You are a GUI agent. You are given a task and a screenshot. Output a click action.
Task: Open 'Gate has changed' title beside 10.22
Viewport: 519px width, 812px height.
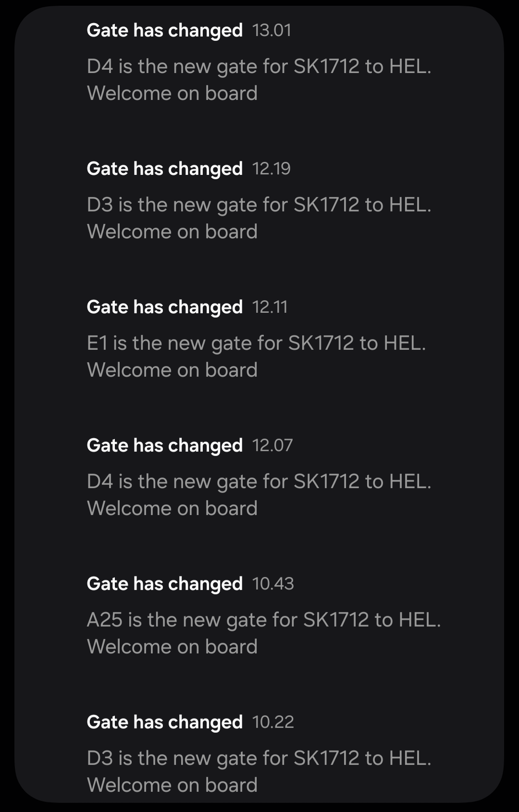tap(164, 722)
